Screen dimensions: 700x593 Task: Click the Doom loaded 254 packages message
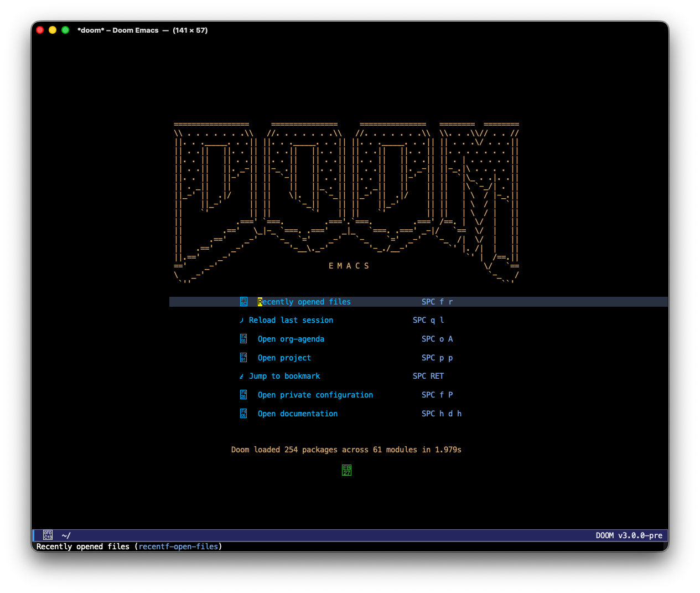tap(346, 450)
